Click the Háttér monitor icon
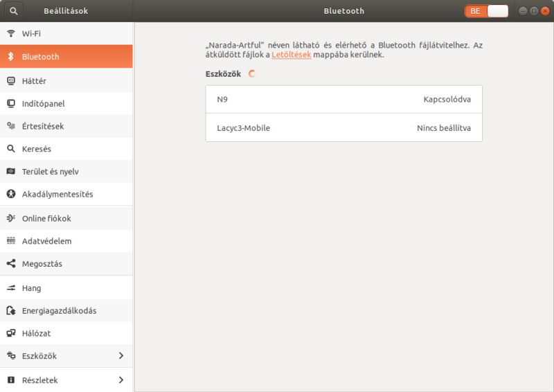 coord(11,81)
